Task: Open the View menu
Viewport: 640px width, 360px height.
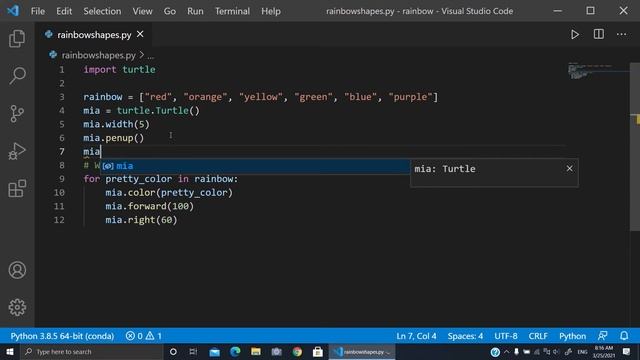Action: tap(142, 11)
